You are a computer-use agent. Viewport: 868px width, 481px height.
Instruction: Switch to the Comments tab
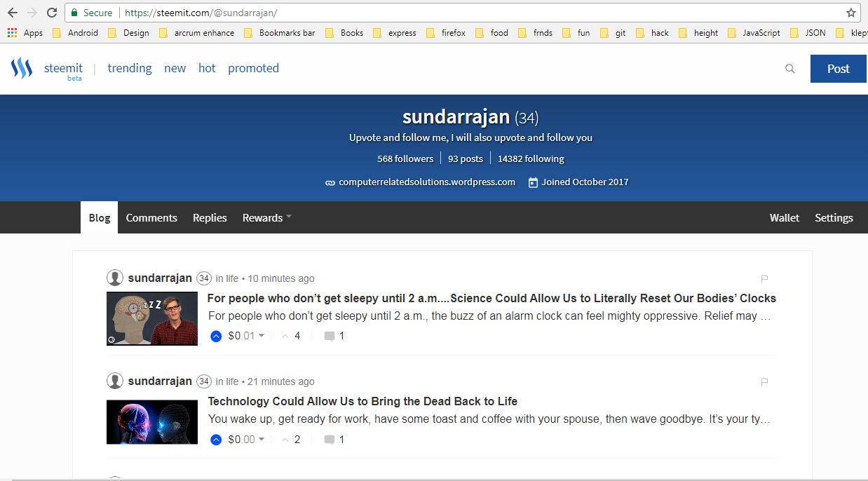point(151,218)
